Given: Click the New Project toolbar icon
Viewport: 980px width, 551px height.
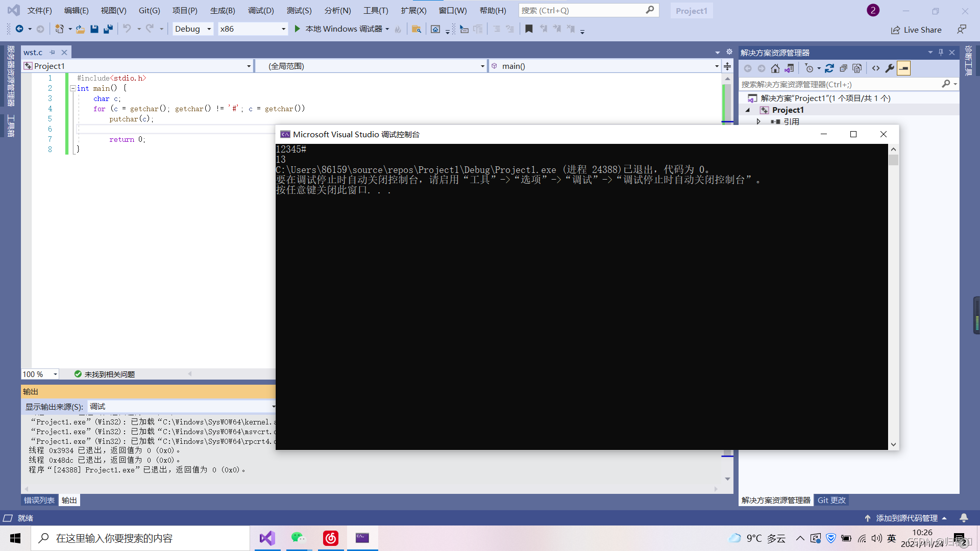Looking at the screenshot, I should (60, 29).
